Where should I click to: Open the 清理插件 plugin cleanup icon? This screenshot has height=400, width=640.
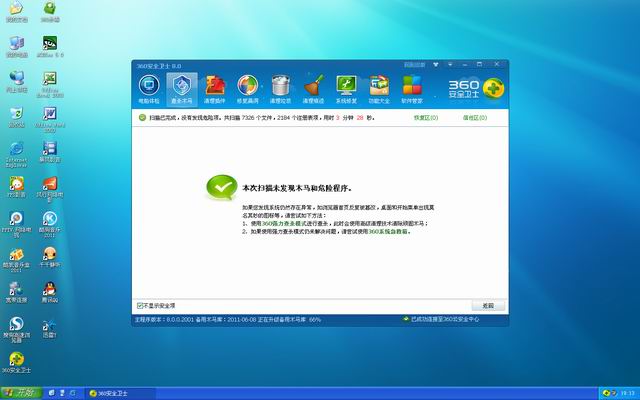pos(215,89)
